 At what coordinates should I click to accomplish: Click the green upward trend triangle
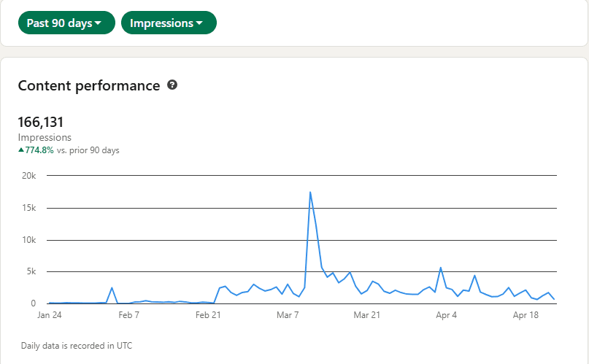tap(21, 150)
